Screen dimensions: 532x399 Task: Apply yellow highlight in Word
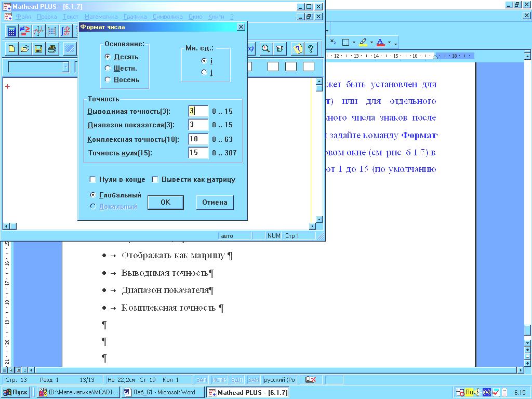[363, 42]
